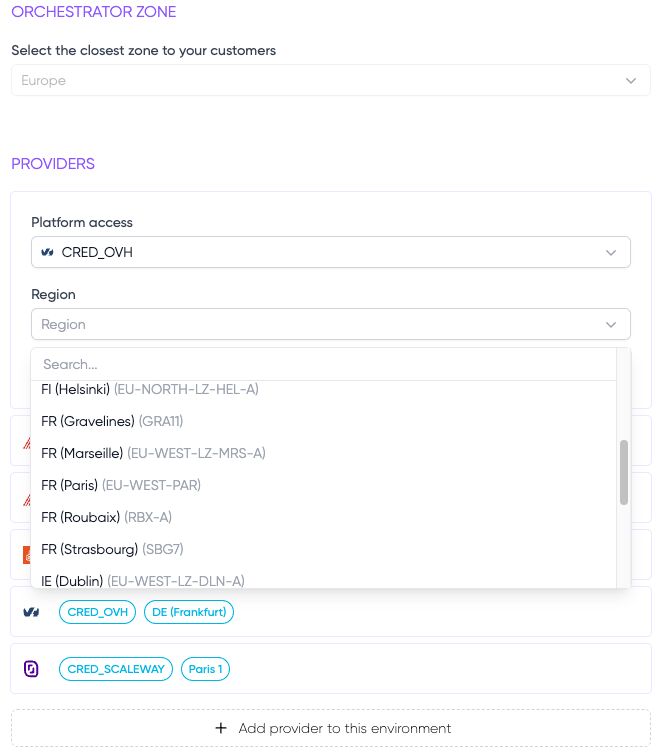Click the OVH logo in Platform access field
This screenshot has height=754, width=662.
click(47, 252)
